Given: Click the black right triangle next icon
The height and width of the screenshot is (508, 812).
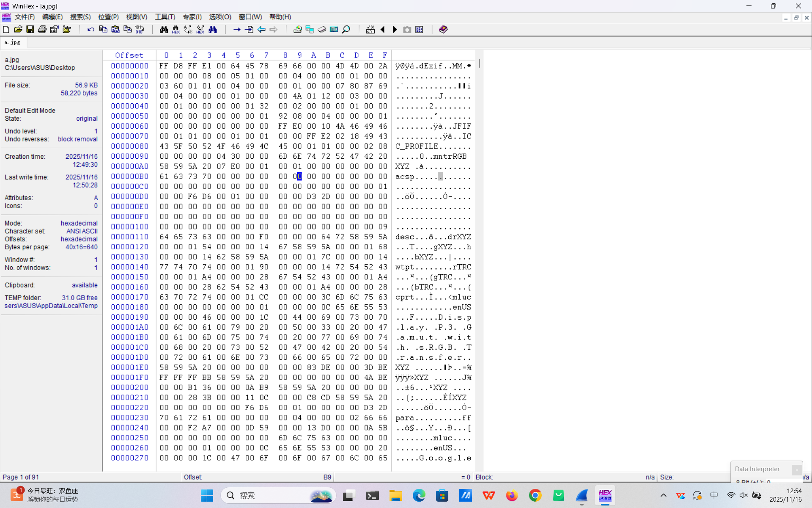Looking at the screenshot, I should pos(395,29).
